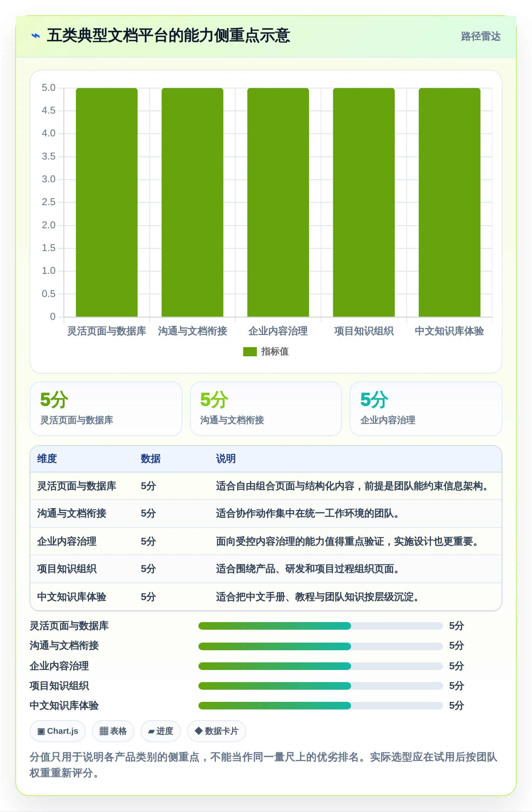Viewport: 532px width, 812px height.
Task: Click the x-axis label 企业内容治理
Action: [x=278, y=331]
